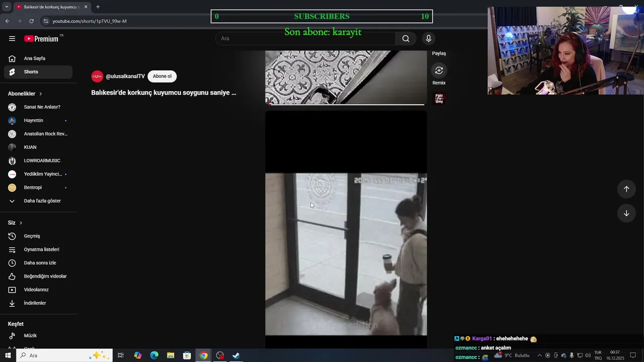Open OBS Studio from taskbar
The width and height of the screenshot is (644, 362).
[x=220, y=355]
